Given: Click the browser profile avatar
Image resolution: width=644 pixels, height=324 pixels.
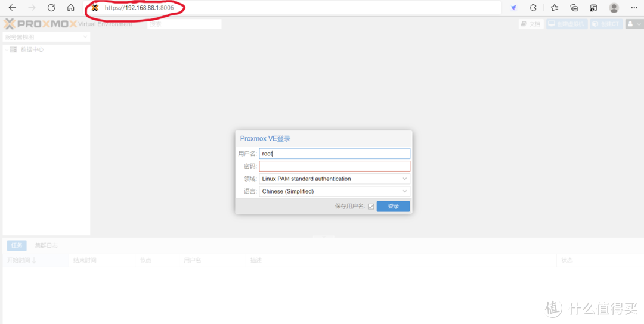Looking at the screenshot, I should (614, 8).
